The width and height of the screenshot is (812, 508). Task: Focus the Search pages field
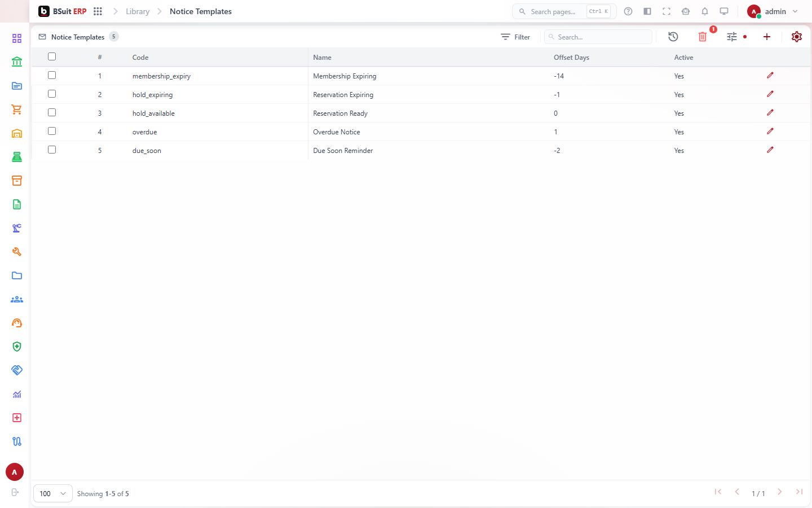564,11
